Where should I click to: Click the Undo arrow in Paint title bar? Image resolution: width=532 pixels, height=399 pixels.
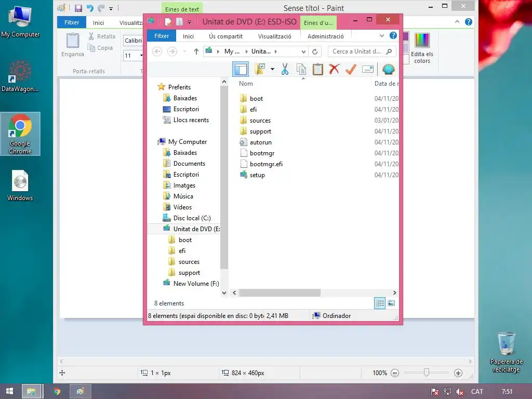(90, 8)
